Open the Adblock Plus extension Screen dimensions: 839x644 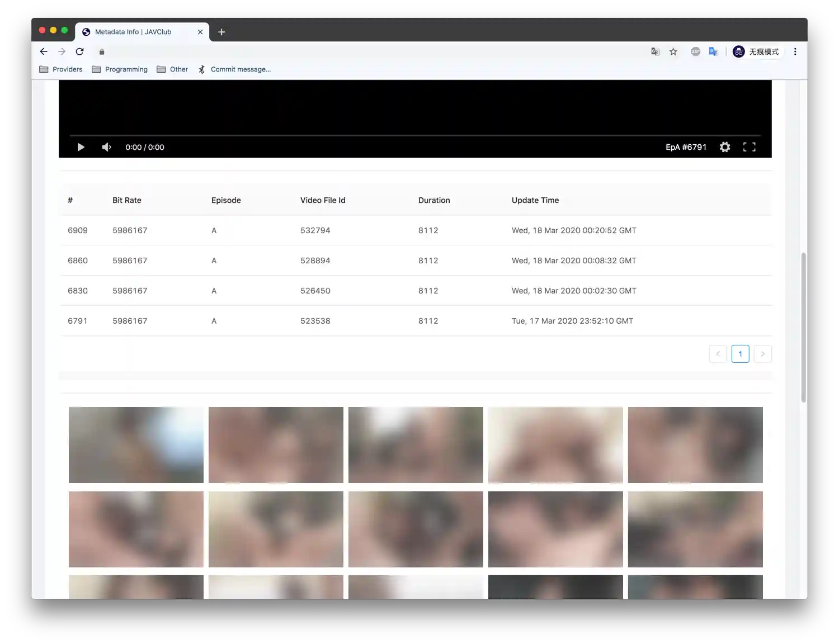(x=695, y=51)
